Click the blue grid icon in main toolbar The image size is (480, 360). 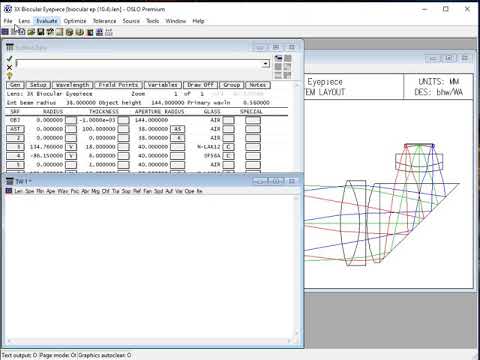(5, 32)
